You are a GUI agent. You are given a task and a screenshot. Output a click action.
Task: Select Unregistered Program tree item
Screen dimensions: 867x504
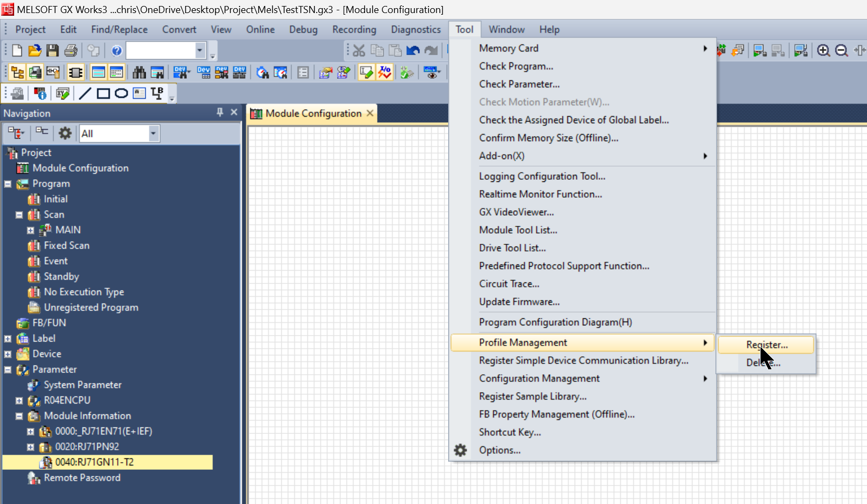[91, 307]
